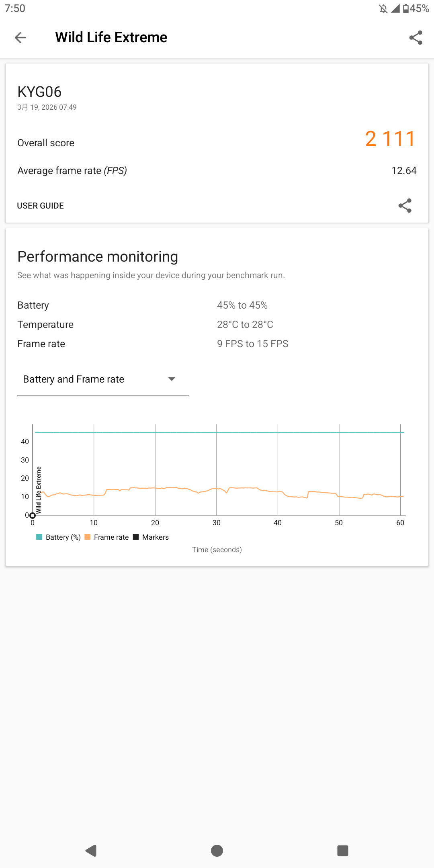
Task: Open the USER GUIDE link
Action: click(x=40, y=206)
